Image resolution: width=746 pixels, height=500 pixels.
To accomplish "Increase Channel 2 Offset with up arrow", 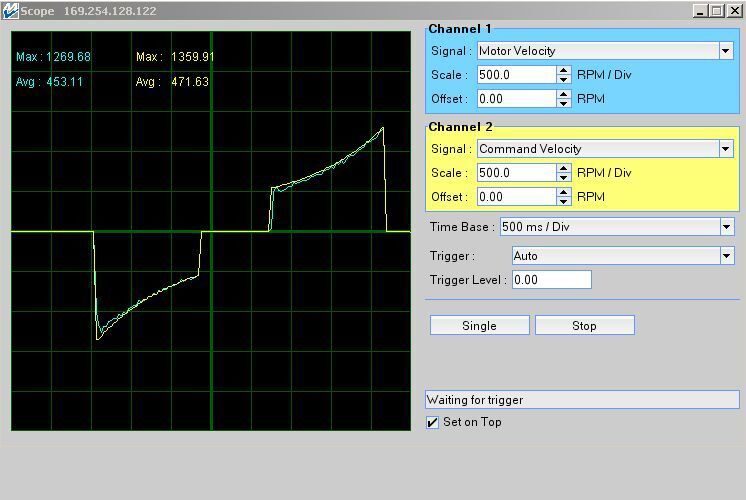I will [x=563, y=192].
